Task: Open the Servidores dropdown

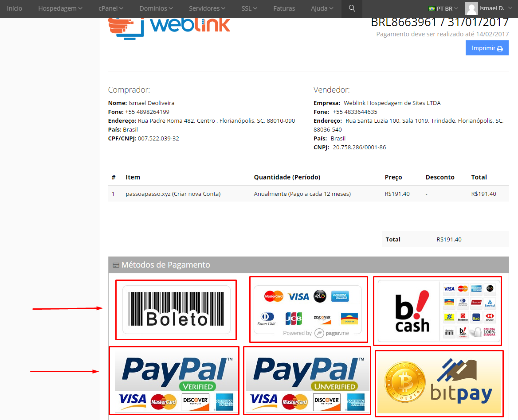Action: tap(207, 8)
